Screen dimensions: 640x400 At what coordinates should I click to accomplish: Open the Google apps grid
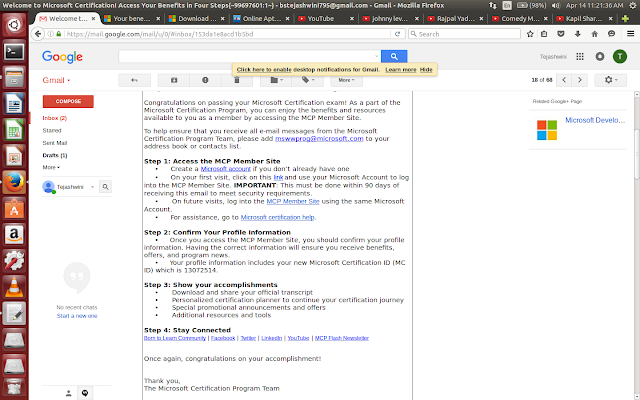tap(580, 56)
